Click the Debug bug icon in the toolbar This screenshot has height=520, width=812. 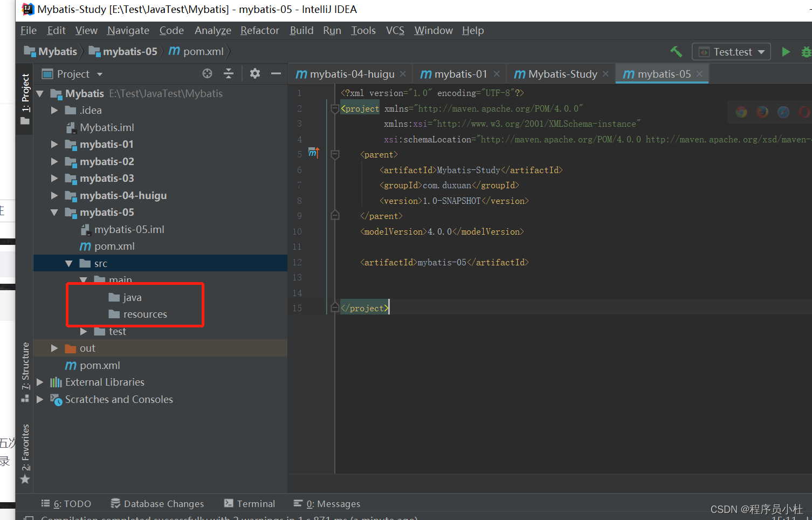point(806,52)
